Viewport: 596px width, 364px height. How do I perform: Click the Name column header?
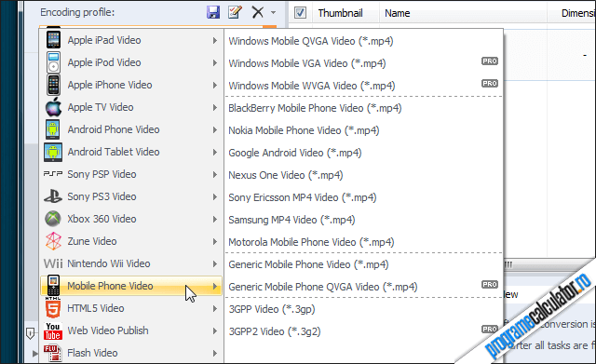tap(398, 13)
